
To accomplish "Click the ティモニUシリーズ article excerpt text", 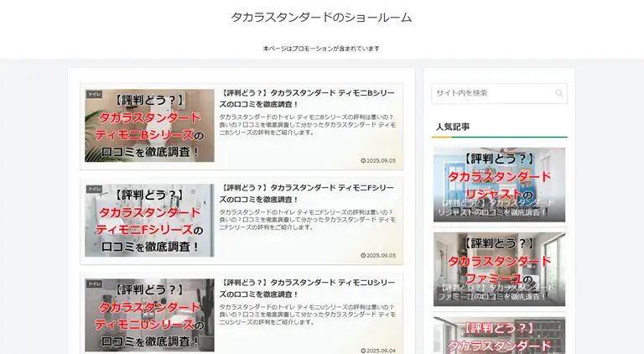I will (306, 314).
